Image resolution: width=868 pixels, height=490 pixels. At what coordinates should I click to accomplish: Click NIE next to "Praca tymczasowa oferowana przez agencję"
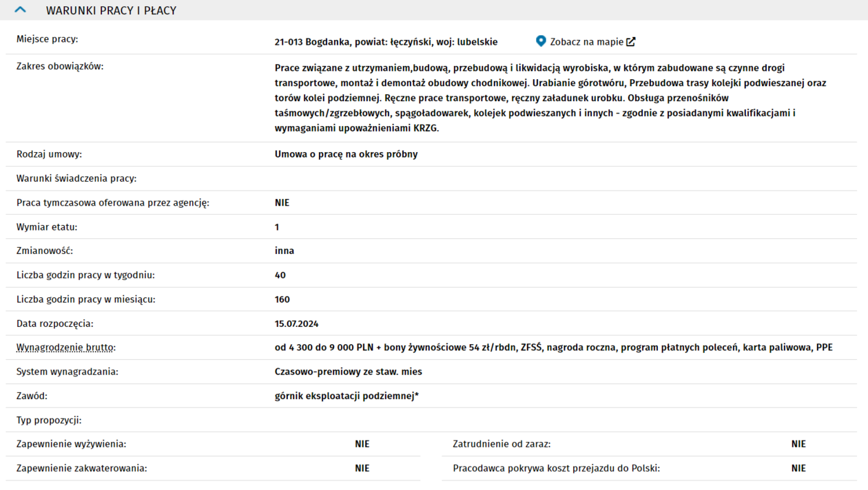point(282,203)
